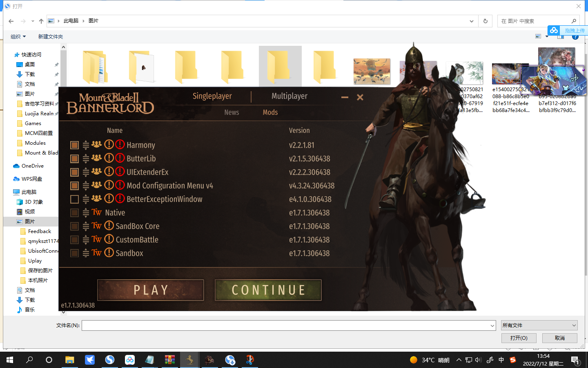Screen dimensions: 588x368
Task: Click the community mod icon for Harmony
Action: click(96, 144)
